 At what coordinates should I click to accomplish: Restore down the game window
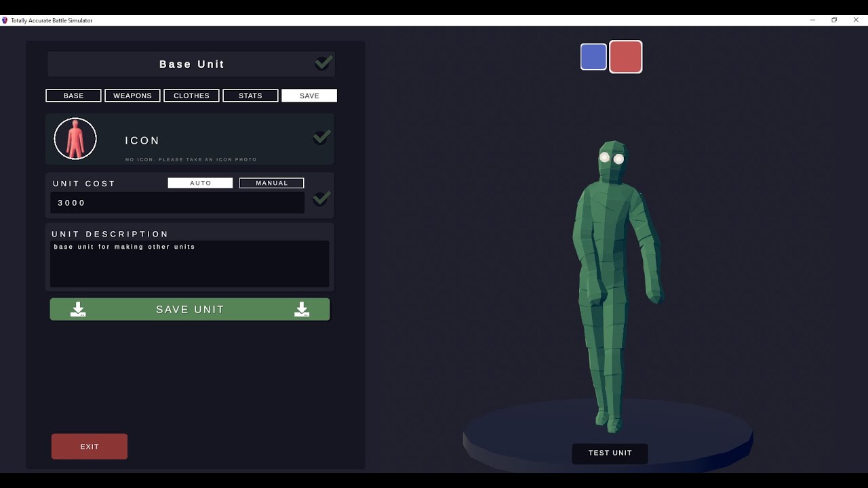tap(834, 20)
